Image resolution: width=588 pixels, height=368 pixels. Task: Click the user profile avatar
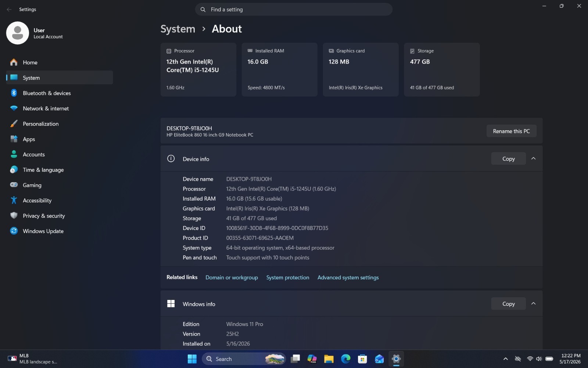(x=18, y=33)
